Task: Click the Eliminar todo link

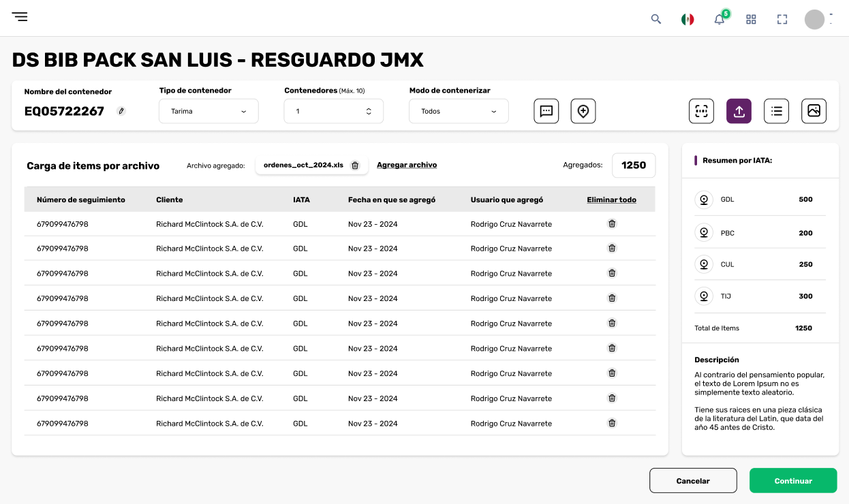Action: (611, 200)
